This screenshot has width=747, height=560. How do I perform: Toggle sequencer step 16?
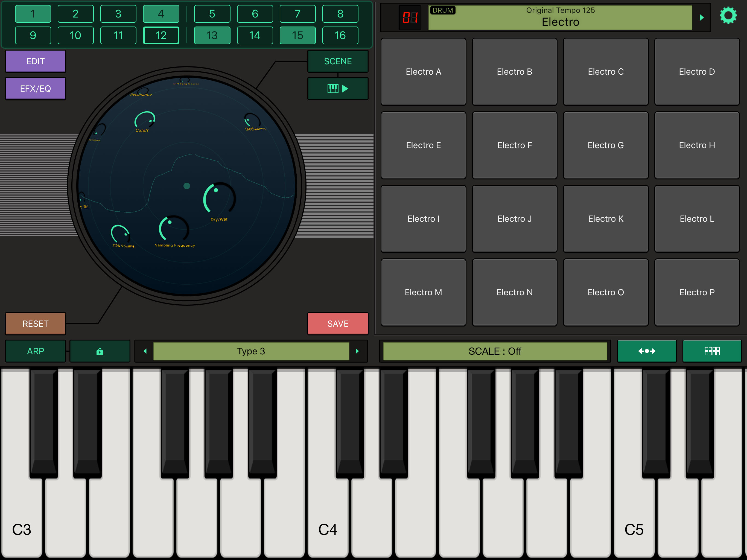point(340,36)
